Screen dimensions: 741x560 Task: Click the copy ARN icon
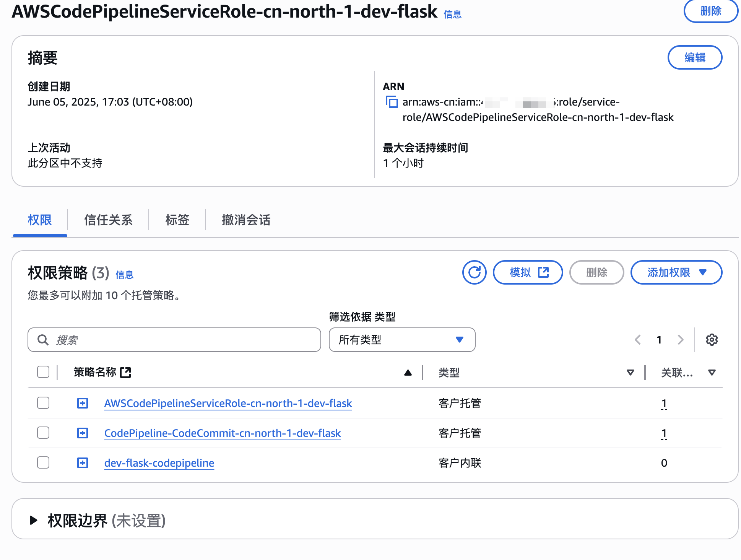392,102
